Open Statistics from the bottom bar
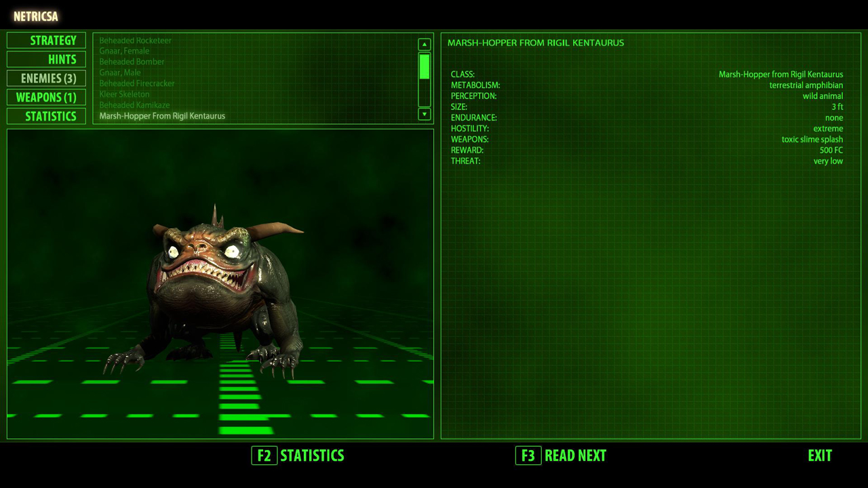 click(312, 455)
